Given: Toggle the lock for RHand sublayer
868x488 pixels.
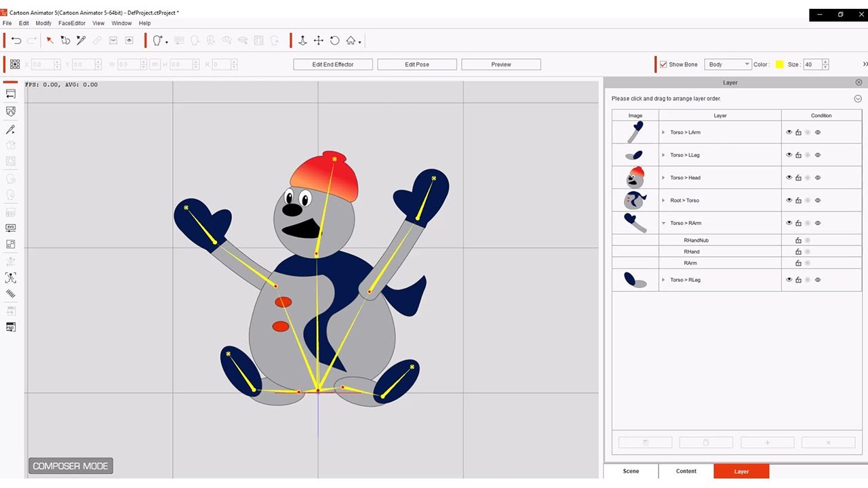Looking at the screenshot, I should pyautogui.click(x=798, y=251).
